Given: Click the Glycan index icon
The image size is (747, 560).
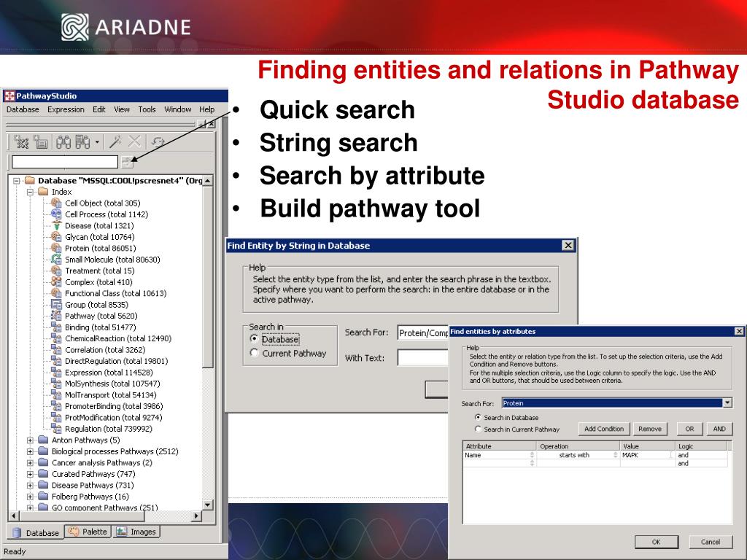Looking at the screenshot, I should pos(56,237).
